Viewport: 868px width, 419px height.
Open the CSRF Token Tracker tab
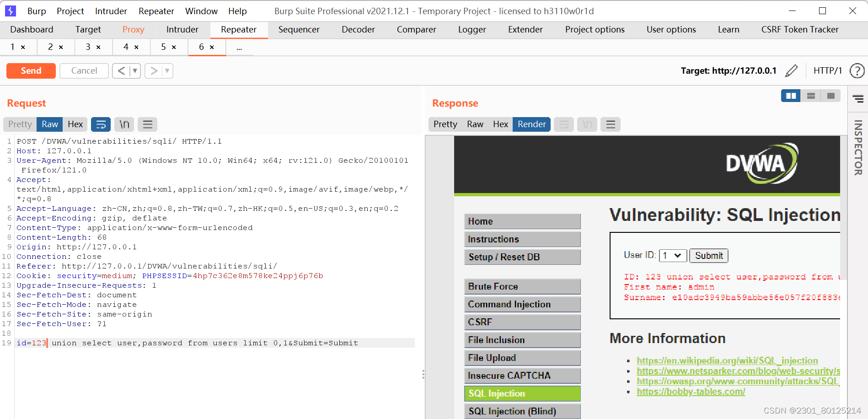coord(800,30)
